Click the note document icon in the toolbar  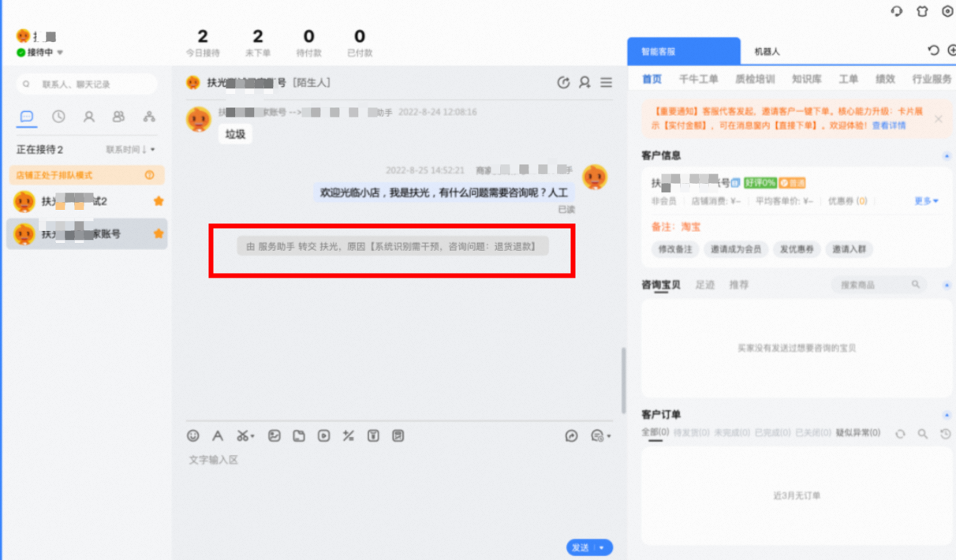[x=398, y=435]
